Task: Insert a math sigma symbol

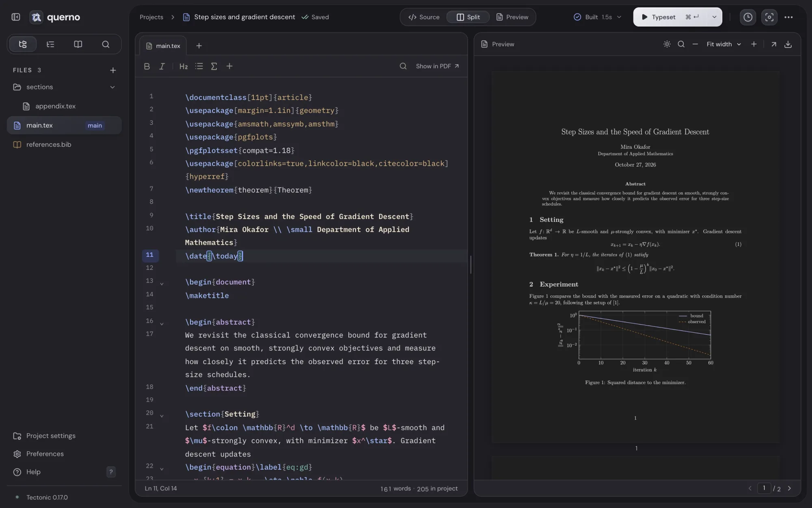Action: [214, 66]
